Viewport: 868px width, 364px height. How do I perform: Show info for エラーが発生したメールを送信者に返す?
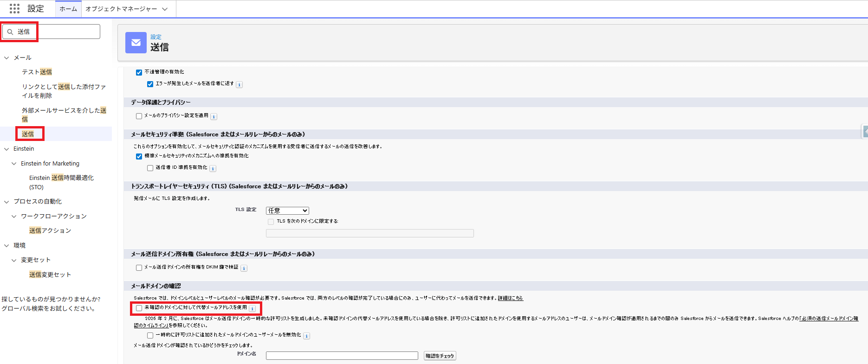pos(240,84)
